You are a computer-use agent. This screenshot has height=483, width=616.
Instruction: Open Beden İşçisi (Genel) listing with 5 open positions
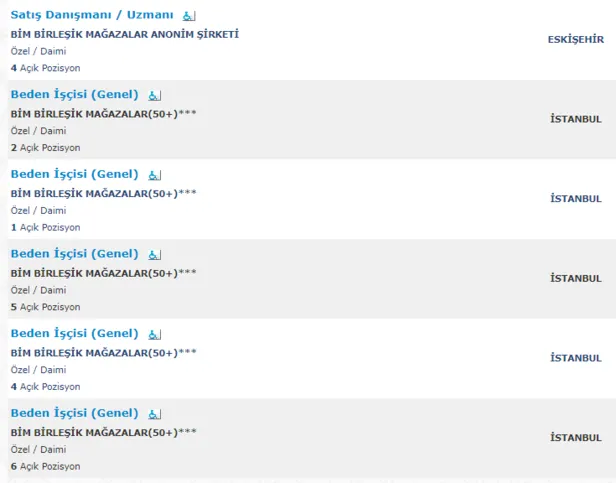coord(74,254)
